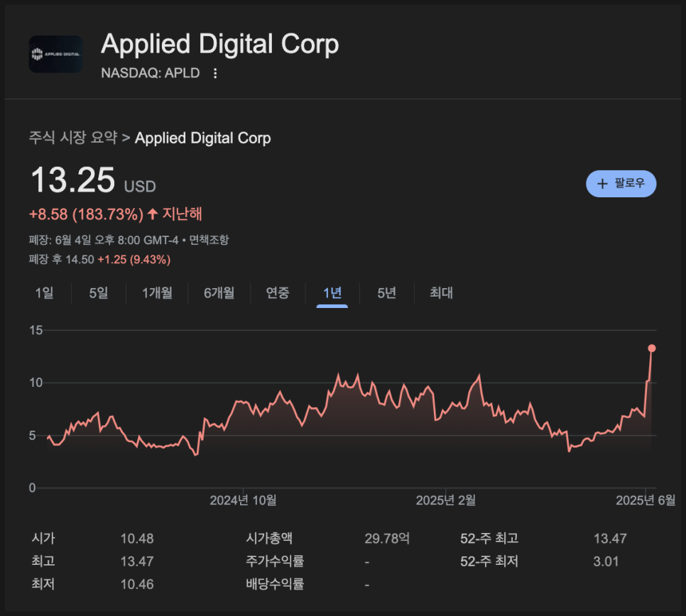Screen dimensions: 686x616
Task: Click the 2024년 10월 axis label
Action: click(244, 500)
